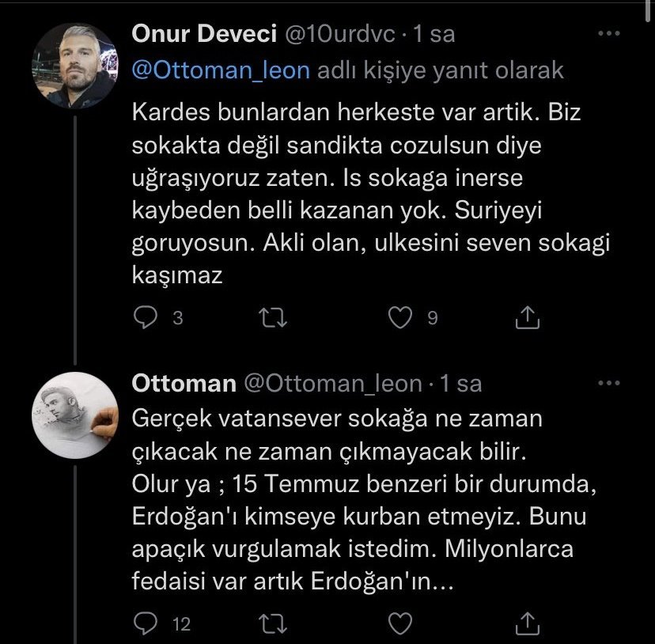
Task: Reply to Ottoman's tweet
Action: (146, 623)
